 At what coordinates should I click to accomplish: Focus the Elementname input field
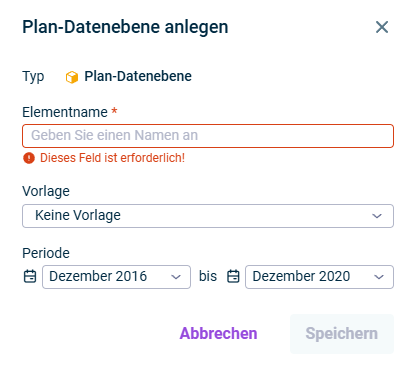coord(208,136)
